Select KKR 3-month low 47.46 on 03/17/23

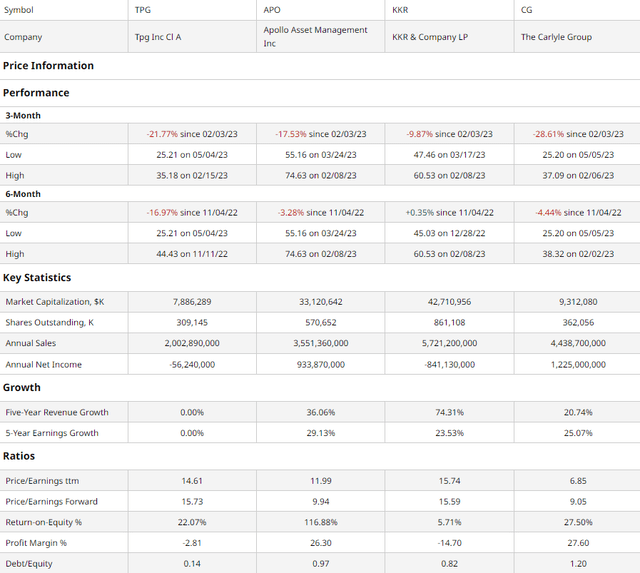(449, 155)
